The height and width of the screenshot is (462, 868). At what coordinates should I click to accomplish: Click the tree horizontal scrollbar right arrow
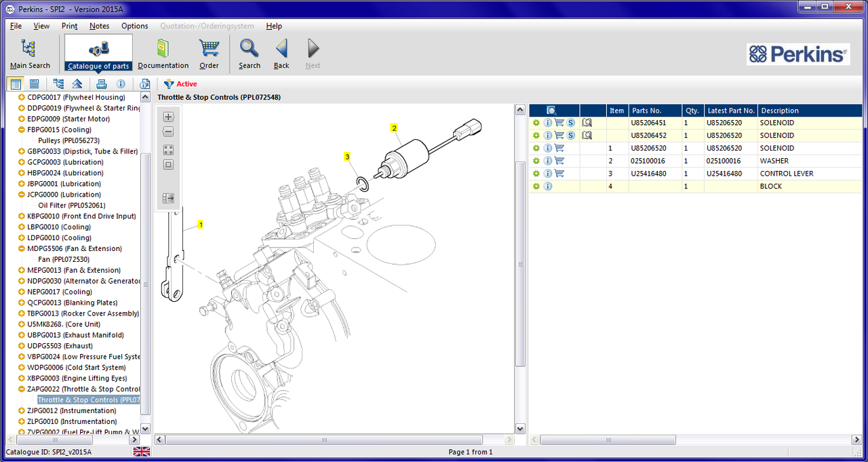[134, 440]
